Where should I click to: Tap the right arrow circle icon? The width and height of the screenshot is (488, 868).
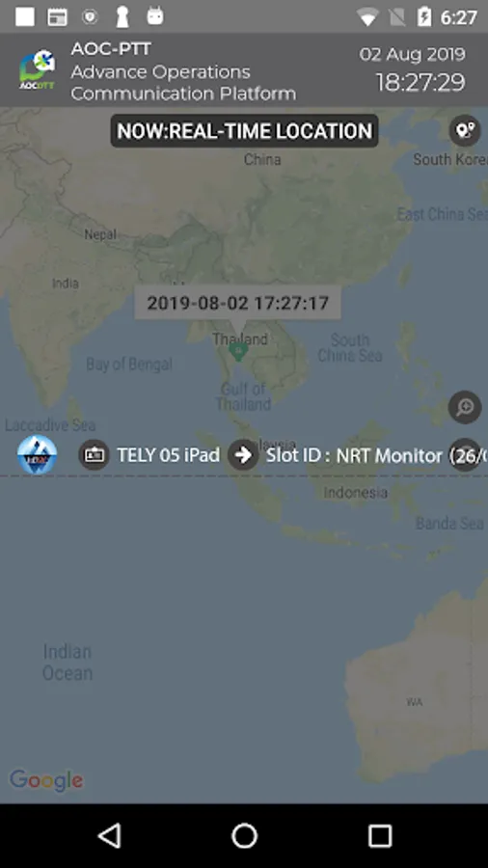[x=243, y=455]
